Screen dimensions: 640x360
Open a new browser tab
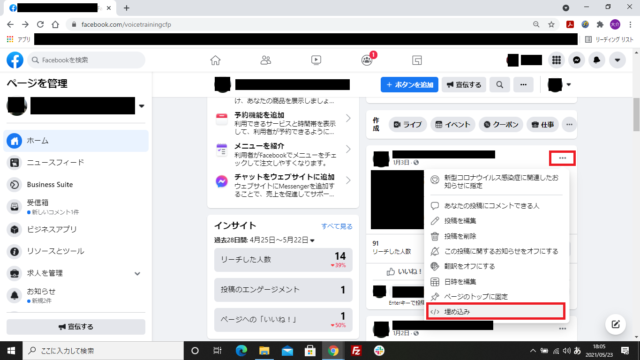[127, 8]
